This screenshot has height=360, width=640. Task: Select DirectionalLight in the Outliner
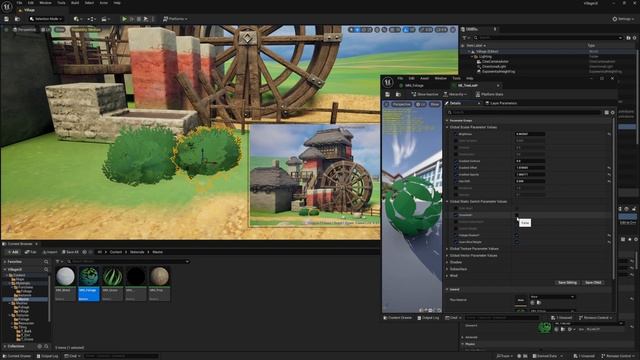tap(494, 67)
